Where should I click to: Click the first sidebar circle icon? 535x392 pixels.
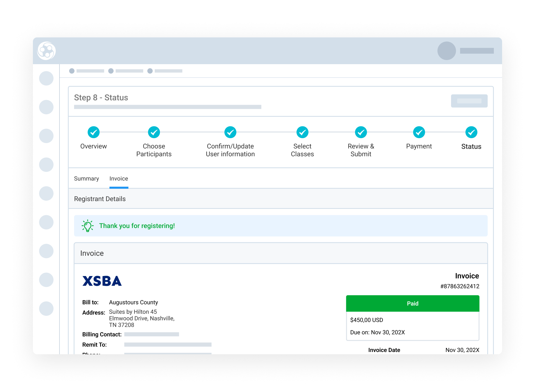click(46, 78)
